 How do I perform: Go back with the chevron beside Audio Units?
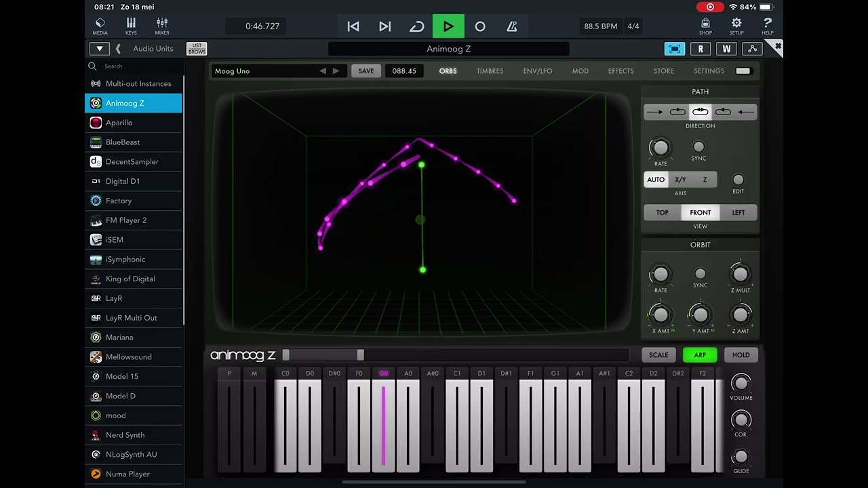pos(118,49)
